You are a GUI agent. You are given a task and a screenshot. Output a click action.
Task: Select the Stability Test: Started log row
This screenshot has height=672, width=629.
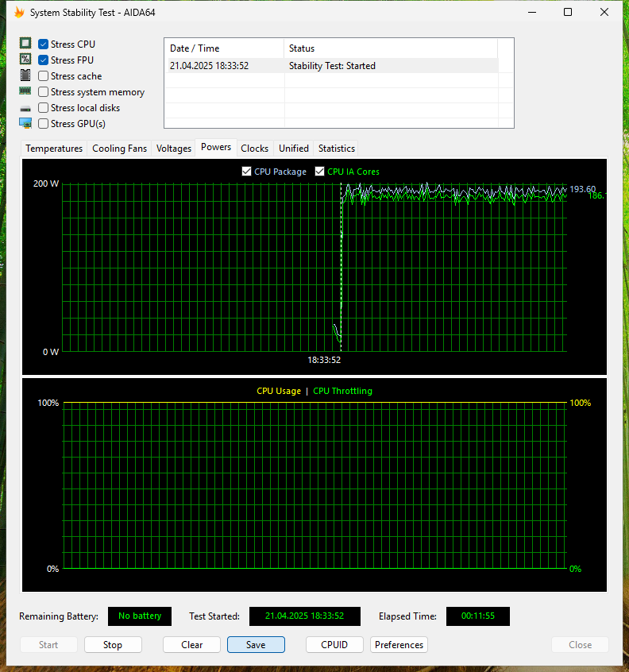333,66
